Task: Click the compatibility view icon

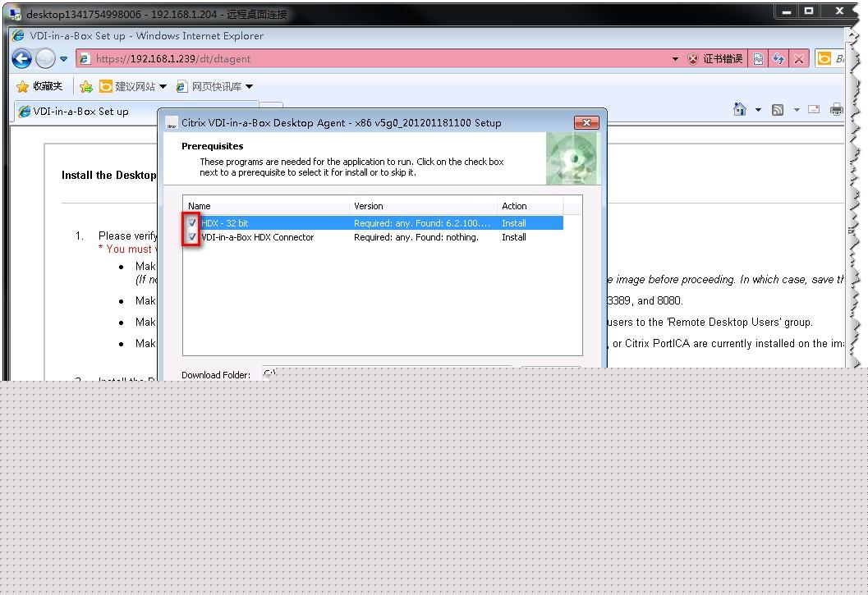Action: pyautogui.click(x=759, y=58)
